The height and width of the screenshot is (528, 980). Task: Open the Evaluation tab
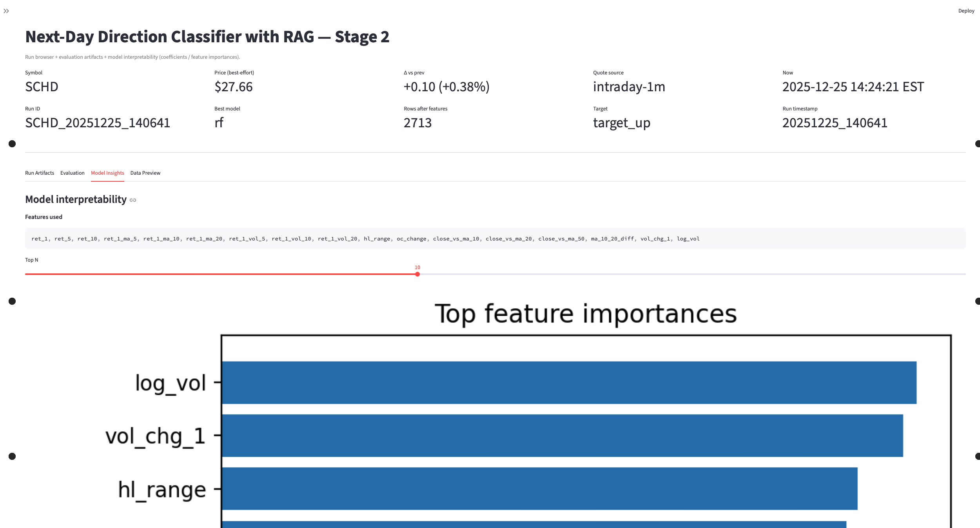(72, 173)
